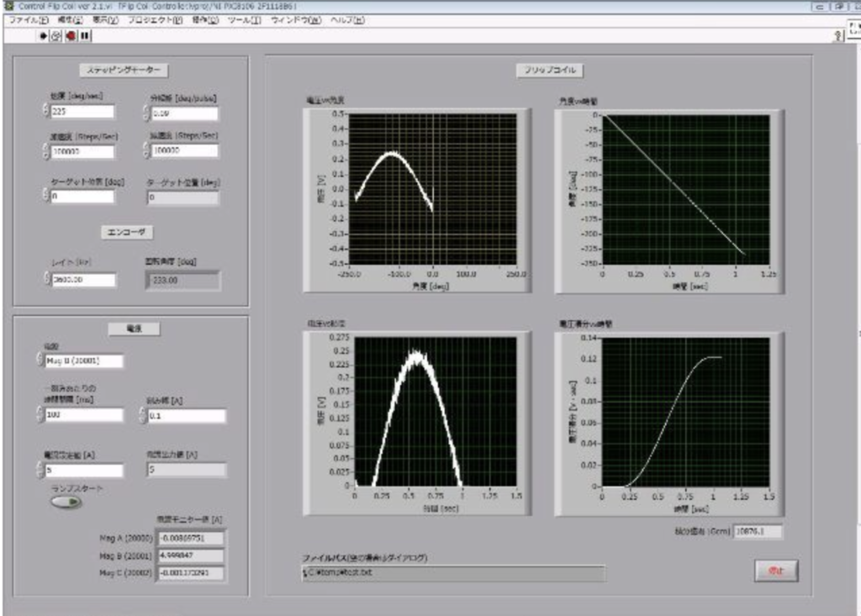This screenshot has width=861, height=616.
Task: Click the LabVIEW icon in the title bar
Action: coord(8,6)
